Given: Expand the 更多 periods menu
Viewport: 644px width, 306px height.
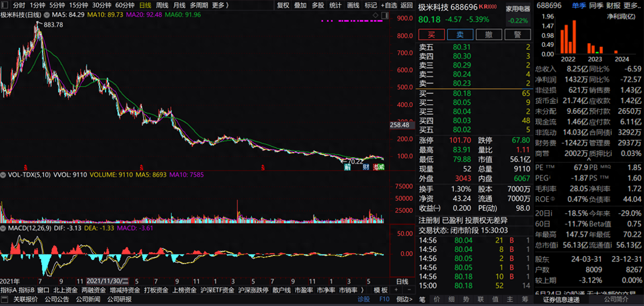Looking at the screenshot, I should tap(220, 5).
